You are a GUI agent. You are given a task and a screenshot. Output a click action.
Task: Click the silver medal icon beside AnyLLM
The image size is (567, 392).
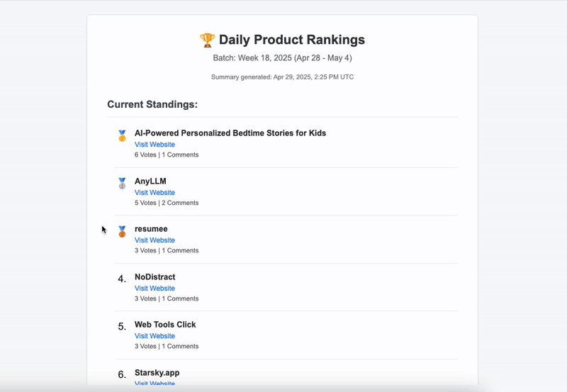(x=122, y=184)
